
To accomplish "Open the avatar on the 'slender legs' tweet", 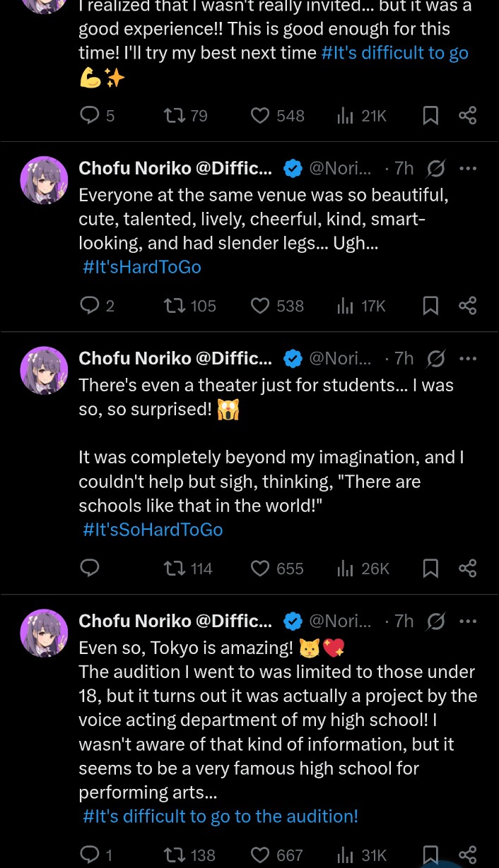I will click(x=44, y=180).
